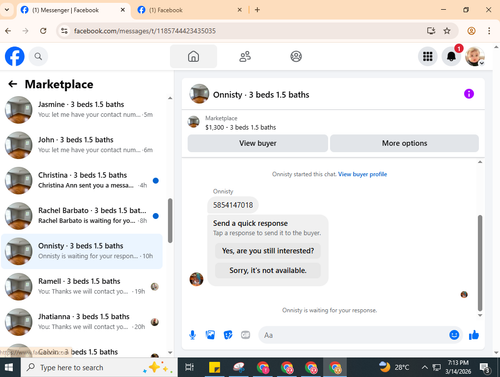Open Task View on taskbar
Image resolution: width=500 pixels, height=377 pixels.
189,367
